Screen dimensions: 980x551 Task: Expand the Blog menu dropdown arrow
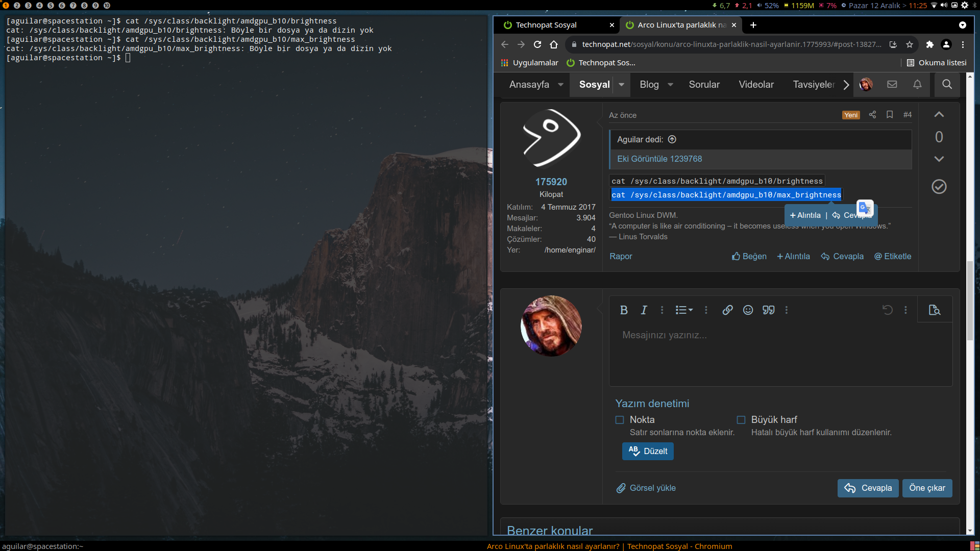(670, 85)
